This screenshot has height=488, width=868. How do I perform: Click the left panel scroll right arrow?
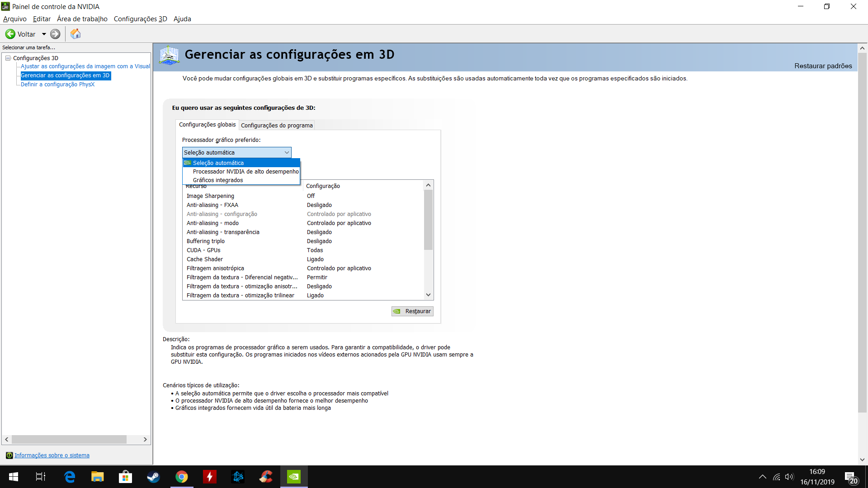click(145, 440)
